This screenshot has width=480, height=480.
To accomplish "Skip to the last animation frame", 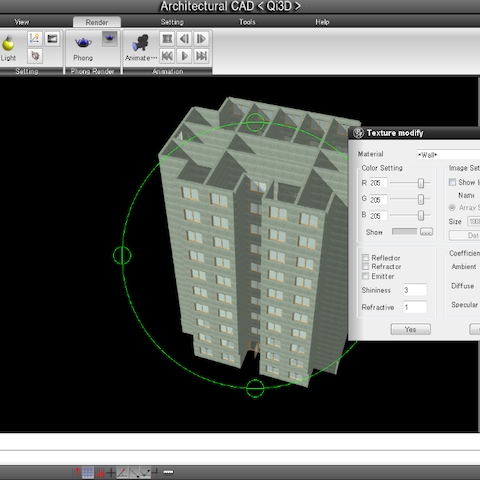I will coord(201,56).
